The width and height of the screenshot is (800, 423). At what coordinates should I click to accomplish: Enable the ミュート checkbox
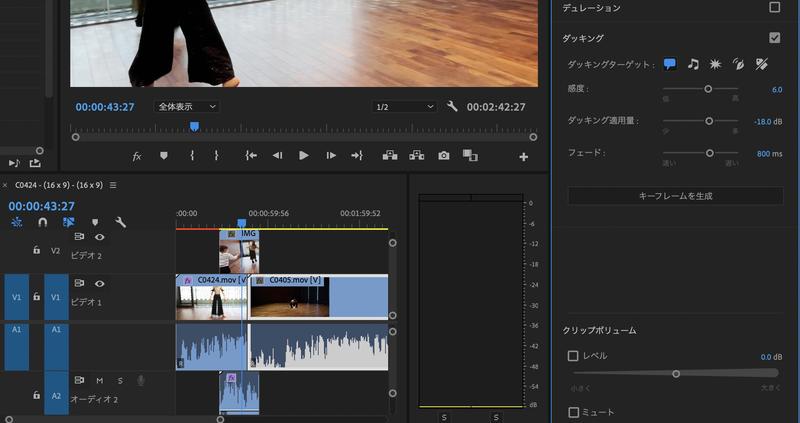(x=573, y=412)
